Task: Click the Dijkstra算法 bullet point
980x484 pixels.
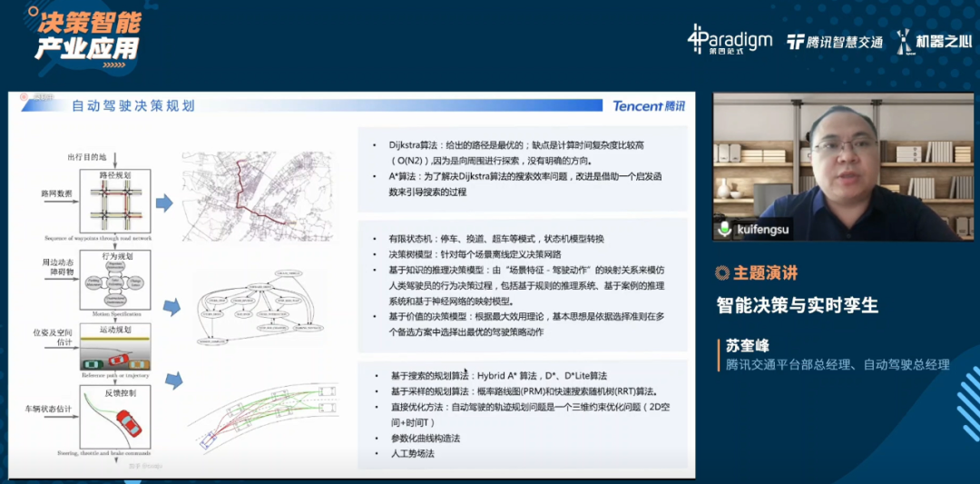Action: point(516,153)
